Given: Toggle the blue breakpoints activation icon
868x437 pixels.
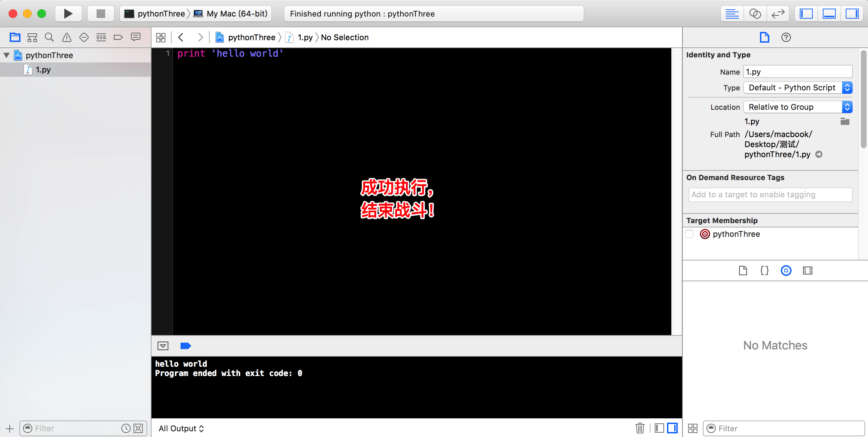Looking at the screenshot, I should point(186,346).
